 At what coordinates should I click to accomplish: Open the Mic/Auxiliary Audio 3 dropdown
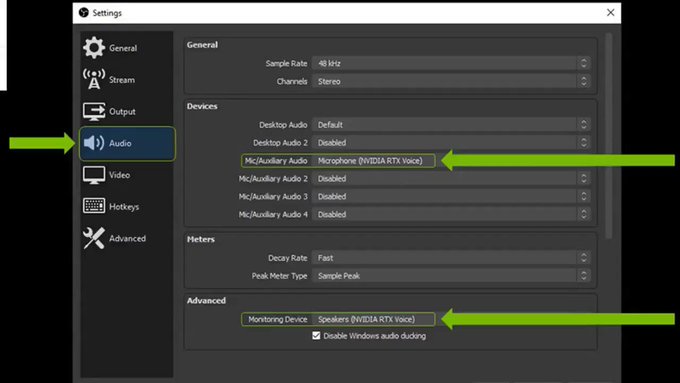click(x=451, y=196)
